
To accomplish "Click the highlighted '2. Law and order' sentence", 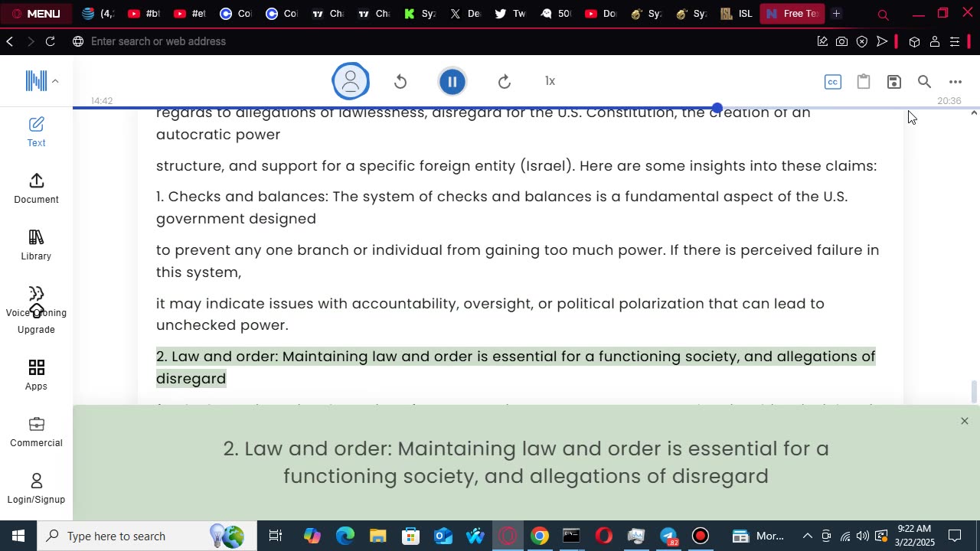I will pos(515,367).
